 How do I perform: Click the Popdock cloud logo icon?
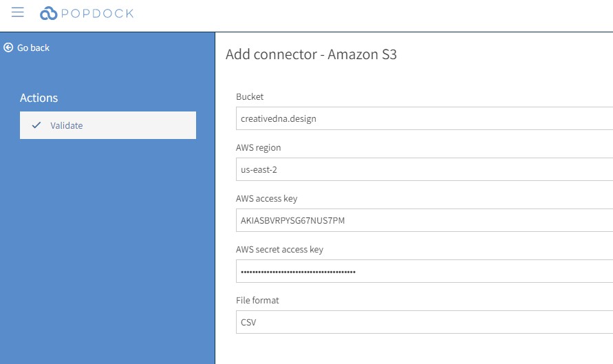[48, 13]
